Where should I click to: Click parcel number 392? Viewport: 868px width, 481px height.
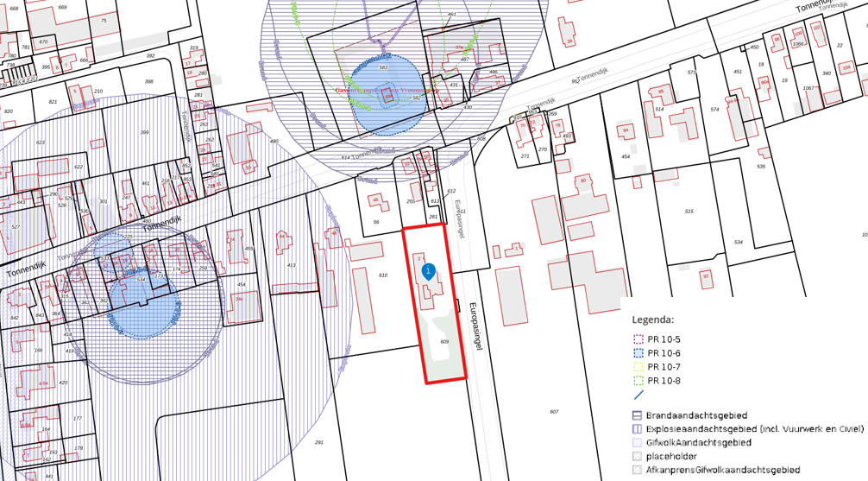coord(151,56)
